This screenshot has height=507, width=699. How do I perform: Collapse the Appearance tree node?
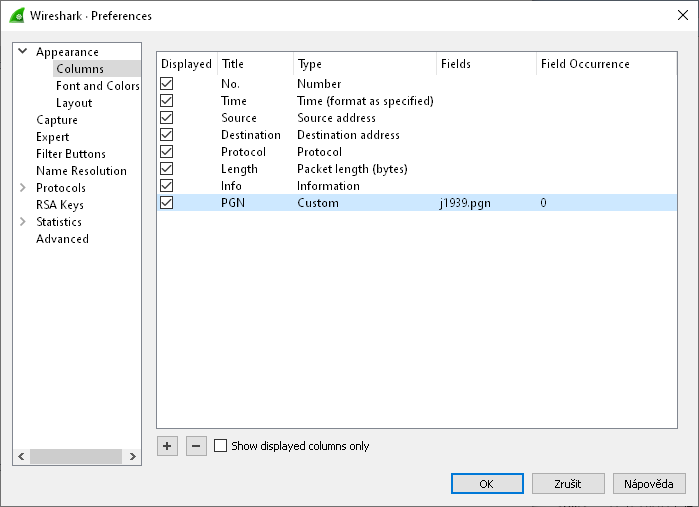pyautogui.click(x=23, y=51)
